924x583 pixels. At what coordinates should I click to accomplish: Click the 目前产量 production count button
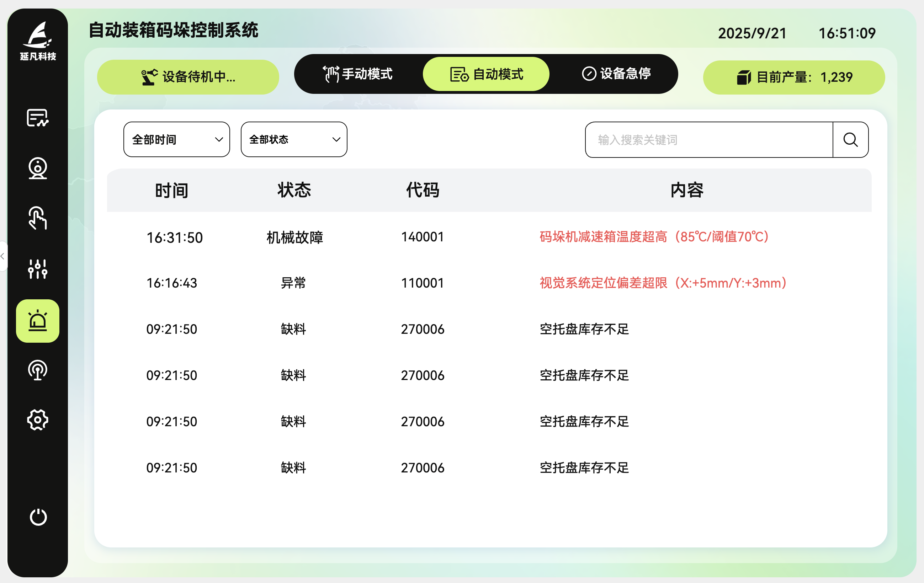click(x=794, y=77)
